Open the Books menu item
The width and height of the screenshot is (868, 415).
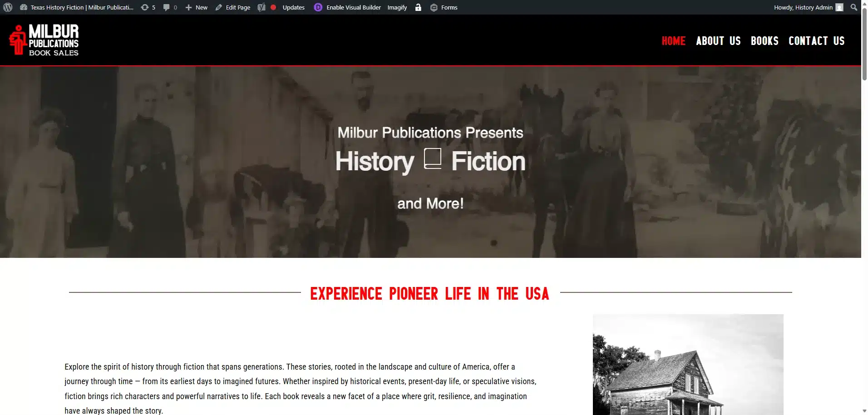764,41
